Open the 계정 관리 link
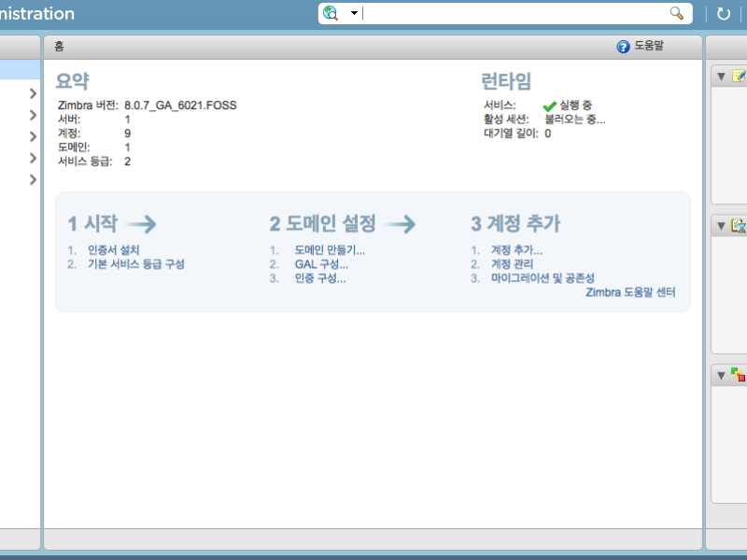The image size is (747, 560). (512, 264)
